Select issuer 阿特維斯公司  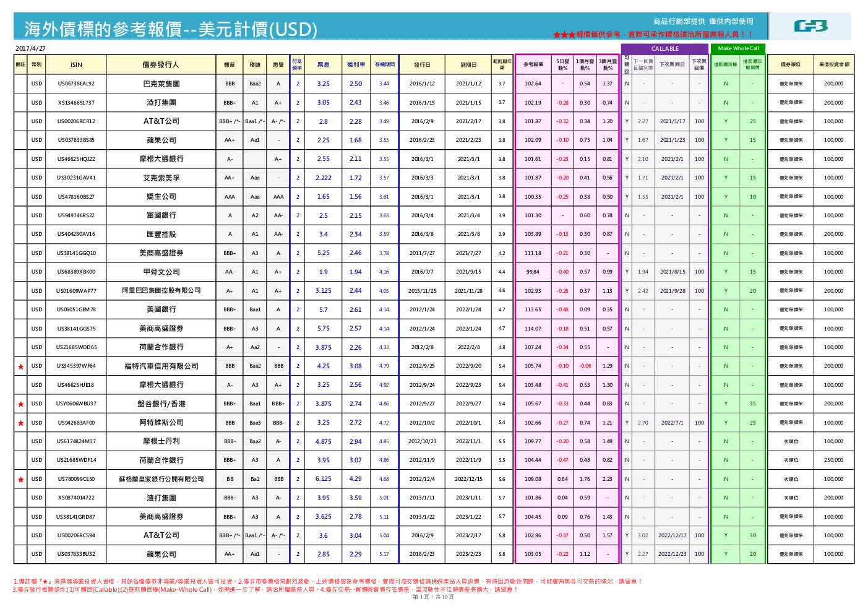pyautogui.click(x=161, y=423)
